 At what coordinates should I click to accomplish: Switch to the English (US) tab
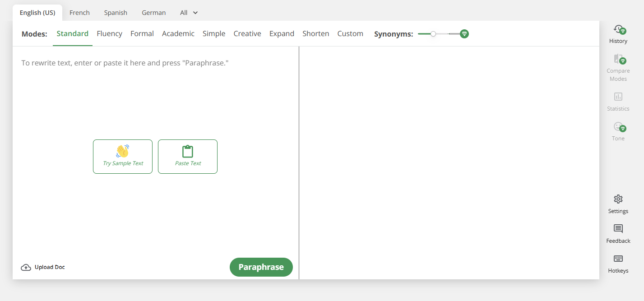[x=37, y=13]
